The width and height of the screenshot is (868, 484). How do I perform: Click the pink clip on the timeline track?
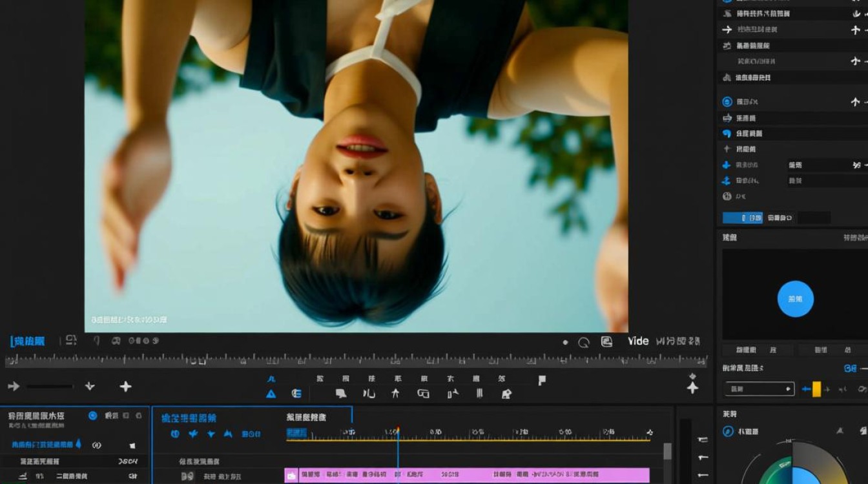(x=467, y=476)
